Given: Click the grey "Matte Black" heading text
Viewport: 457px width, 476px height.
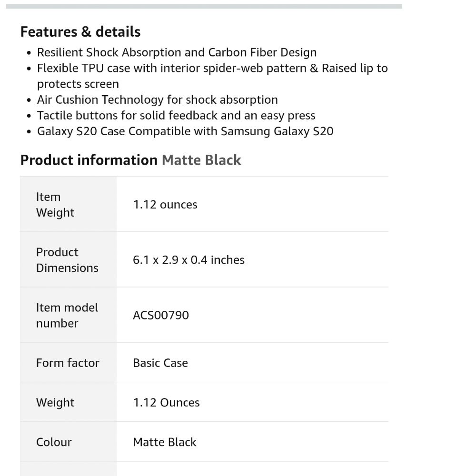Looking at the screenshot, I should coord(201,160).
